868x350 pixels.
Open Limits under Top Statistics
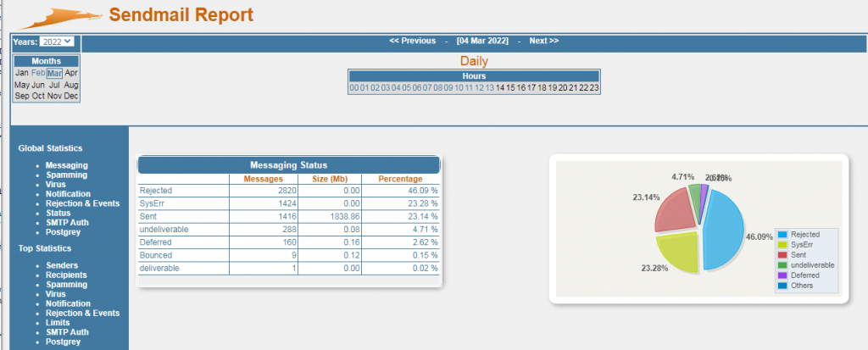(58, 322)
